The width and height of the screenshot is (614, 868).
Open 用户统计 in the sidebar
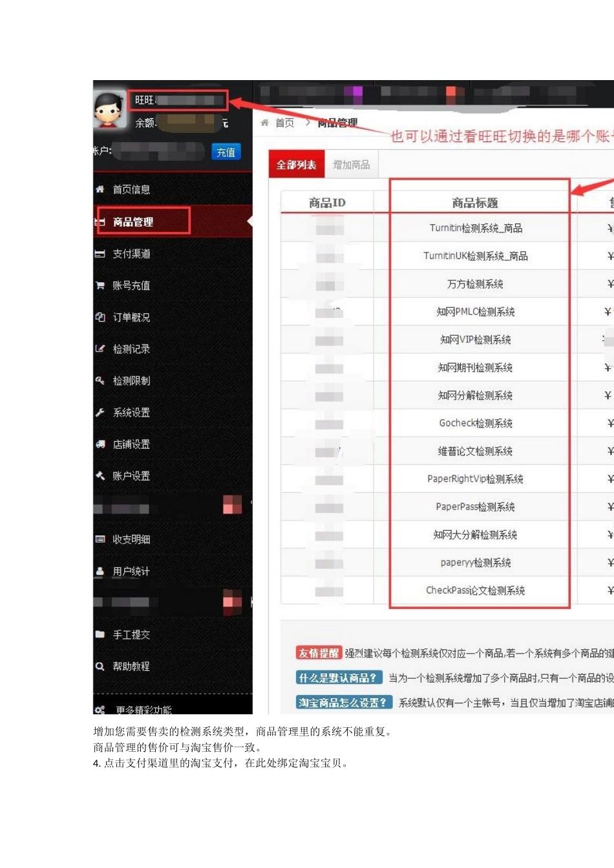pos(131,572)
